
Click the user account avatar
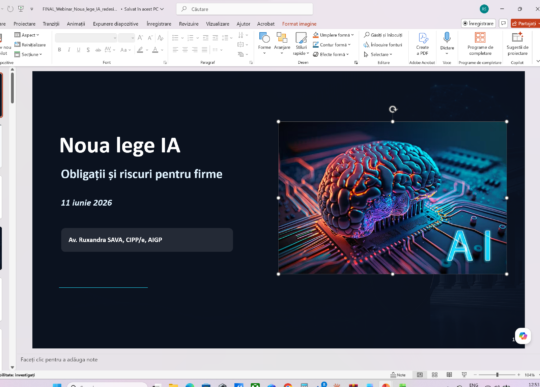click(484, 9)
